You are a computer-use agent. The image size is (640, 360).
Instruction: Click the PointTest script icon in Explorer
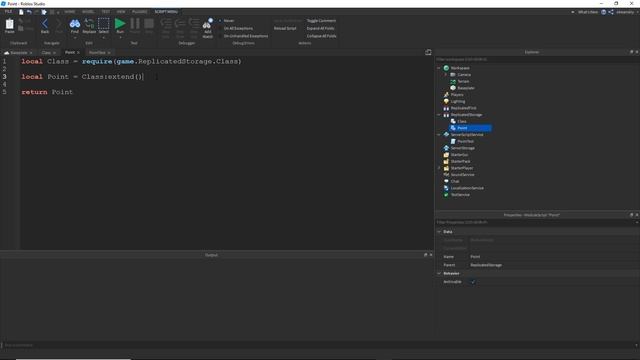point(453,141)
